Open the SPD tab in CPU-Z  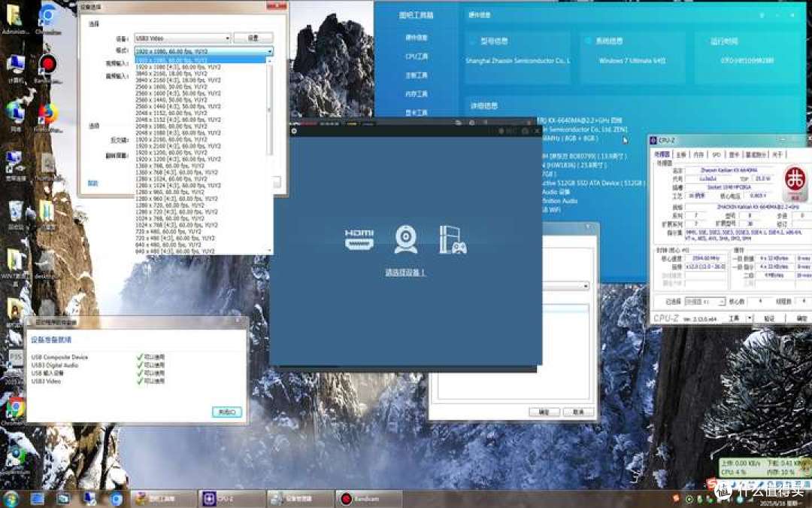click(717, 154)
